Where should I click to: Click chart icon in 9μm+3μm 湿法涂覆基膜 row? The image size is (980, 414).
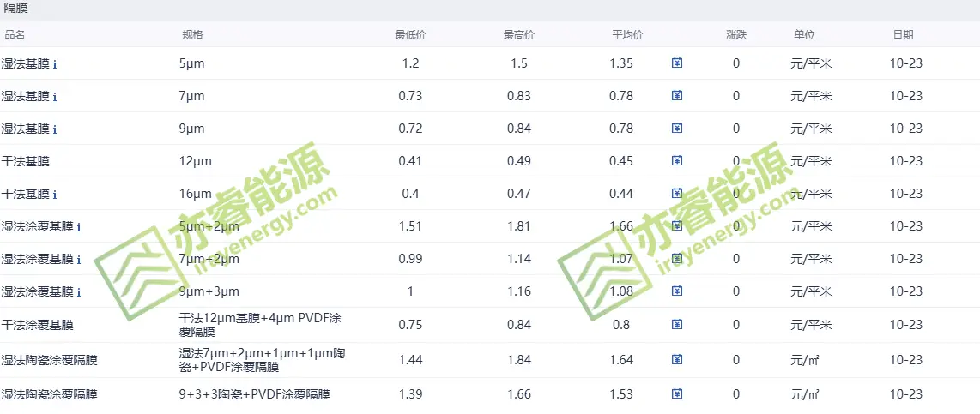677,291
